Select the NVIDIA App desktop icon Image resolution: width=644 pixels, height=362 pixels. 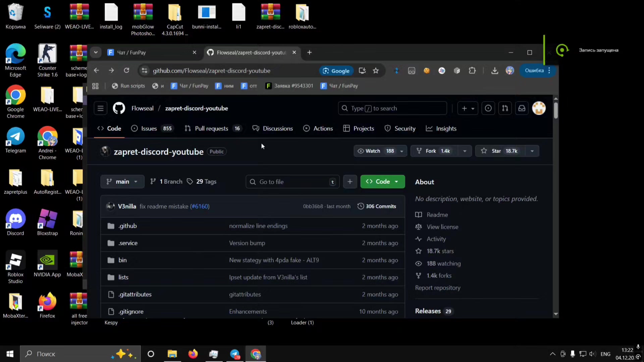(x=47, y=264)
